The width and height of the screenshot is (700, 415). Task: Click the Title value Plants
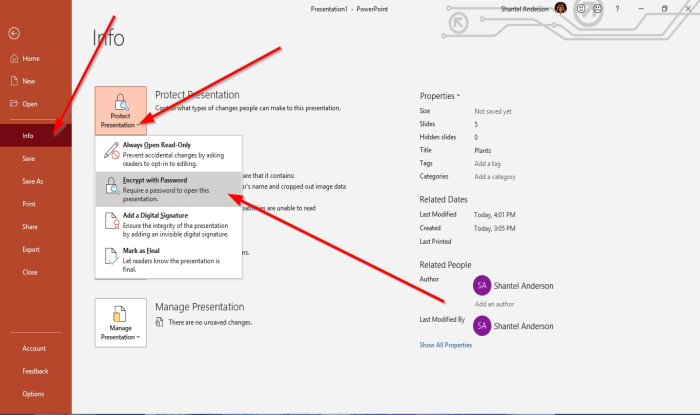tap(483, 150)
